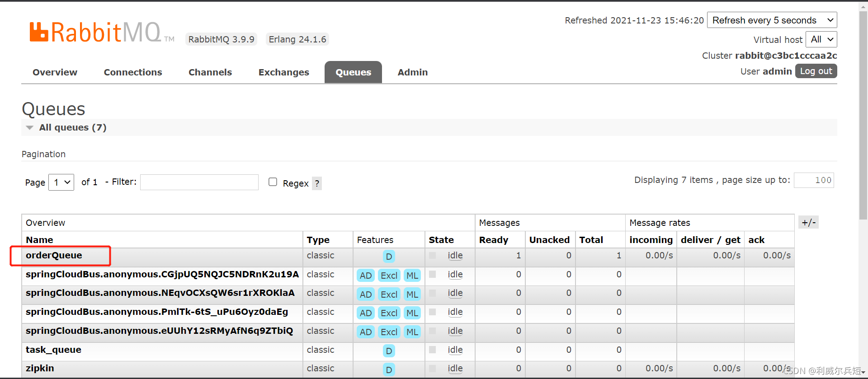This screenshot has height=379, width=868.
Task: Click the page size input showing 100
Action: click(x=814, y=180)
